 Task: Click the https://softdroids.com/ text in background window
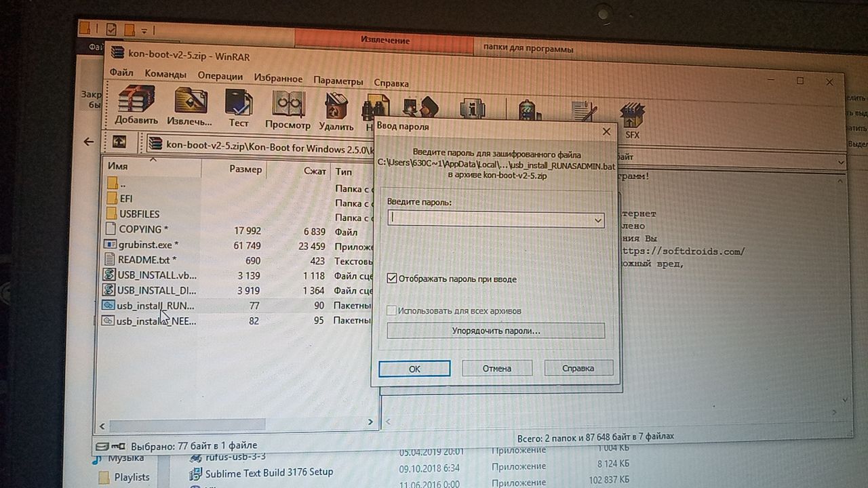[x=683, y=251]
